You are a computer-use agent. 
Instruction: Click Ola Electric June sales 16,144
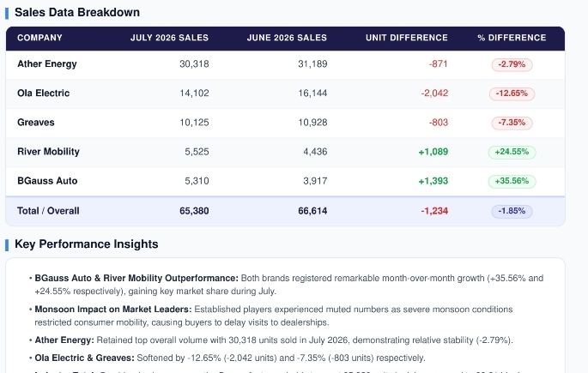pyautogui.click(x=312, y=93)
